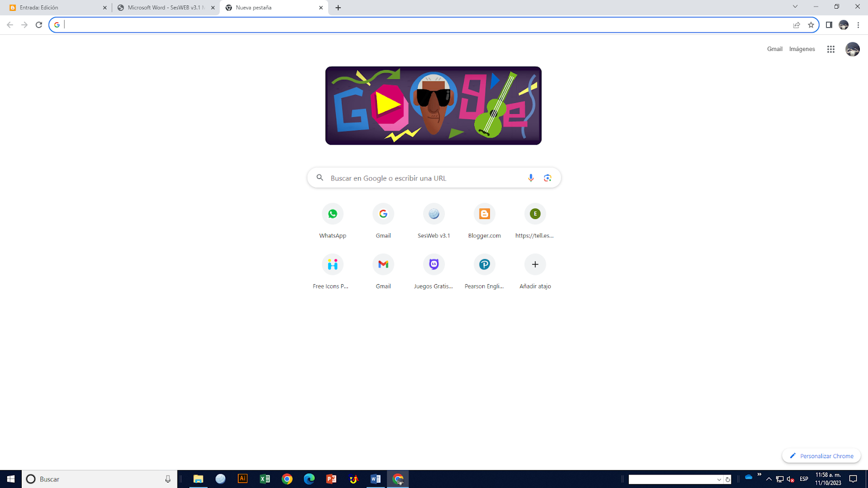Reload the current page
Image resolution: width=868 pixels, height=488 pixels.
39,25
